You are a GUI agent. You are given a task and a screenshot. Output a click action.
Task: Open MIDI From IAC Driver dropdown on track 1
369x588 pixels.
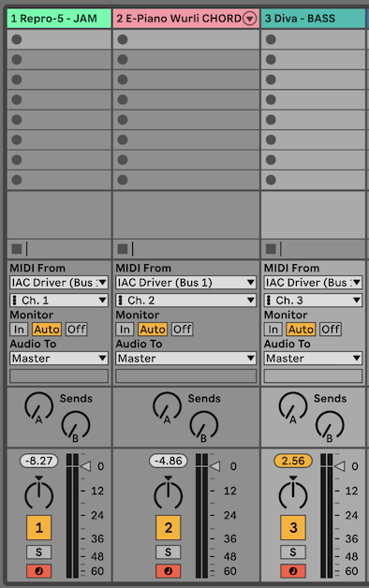(59, 283)
